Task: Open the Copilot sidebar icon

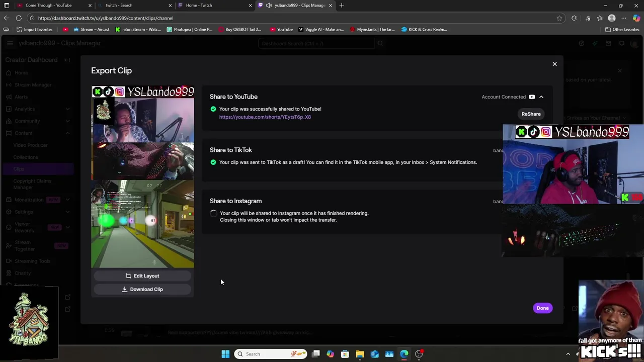Action: [636, 18]
